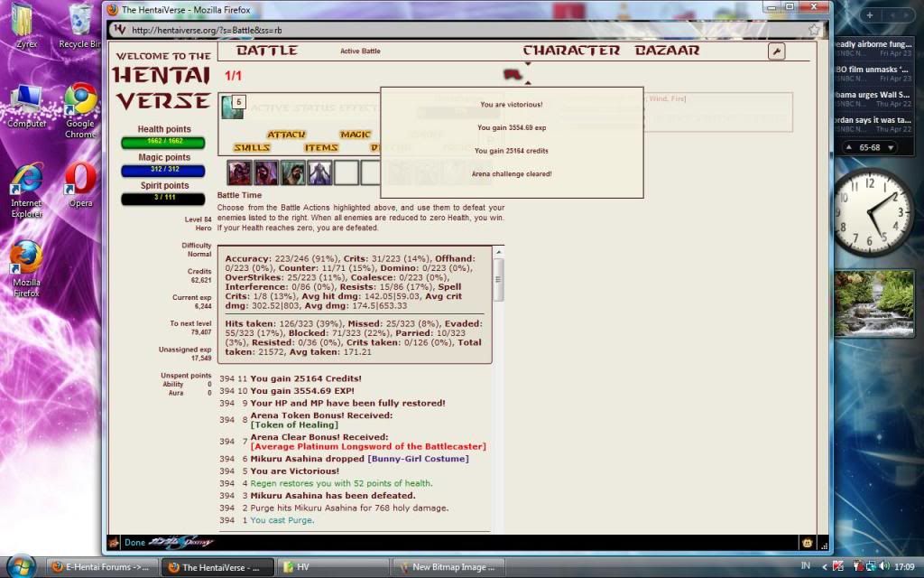Click the 'Difficulty Normal' label
This screenshot has height=578, width=924.
coord(196,249)
